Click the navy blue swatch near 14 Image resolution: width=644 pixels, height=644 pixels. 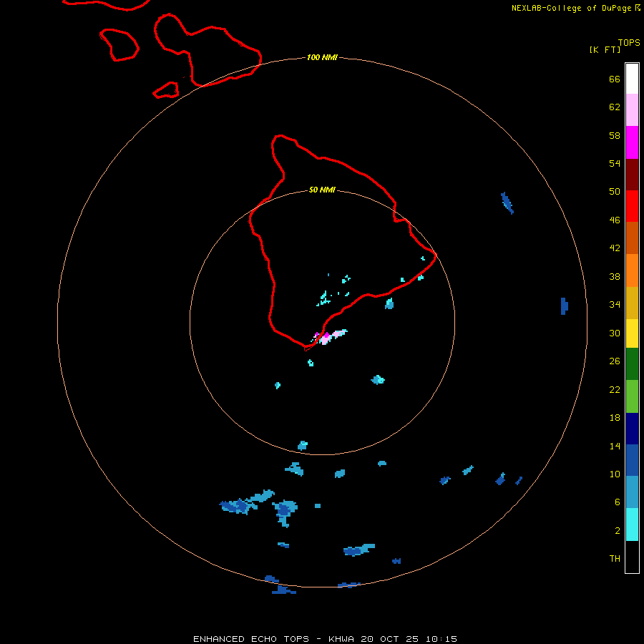coord(632,429)
